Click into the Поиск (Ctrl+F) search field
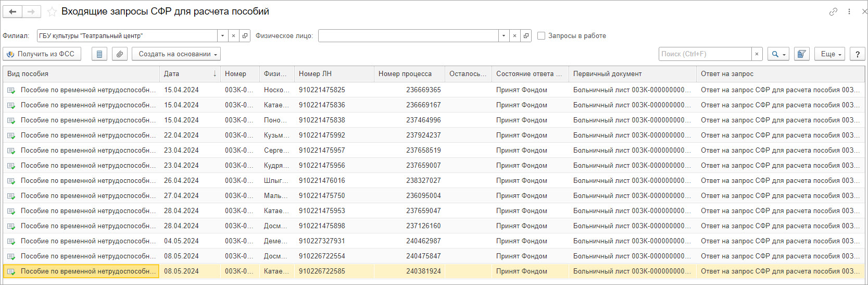 (x=705, y=54)
